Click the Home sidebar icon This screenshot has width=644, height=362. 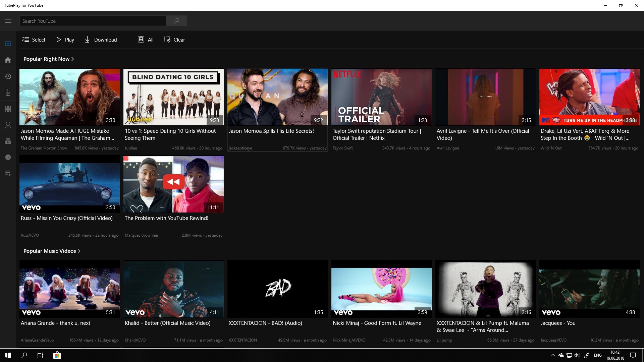pos(8,60)
